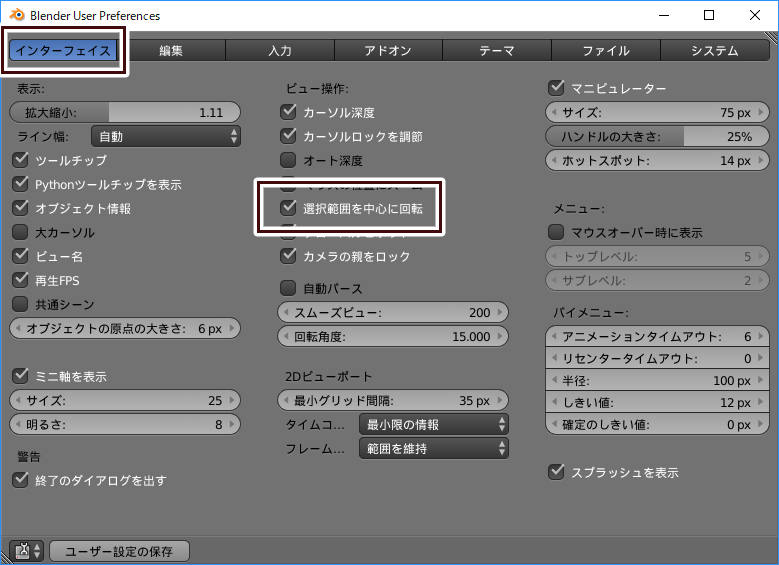
Task: Click the アニメーションタイムアウト field
Action: click(657, 336)
